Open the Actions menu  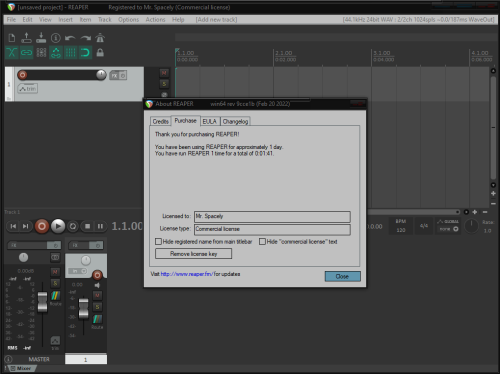point(155,20)
